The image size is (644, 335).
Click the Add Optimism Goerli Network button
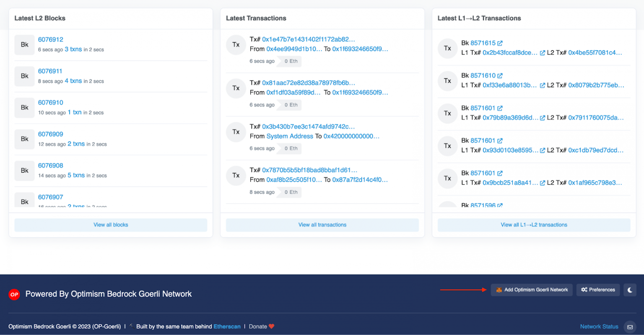[x=532, y=290]
